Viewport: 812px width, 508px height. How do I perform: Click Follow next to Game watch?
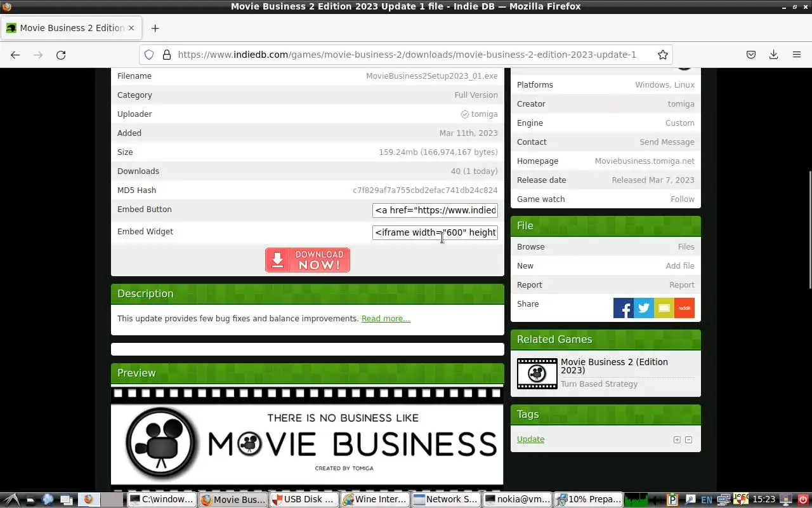point(683,199)
